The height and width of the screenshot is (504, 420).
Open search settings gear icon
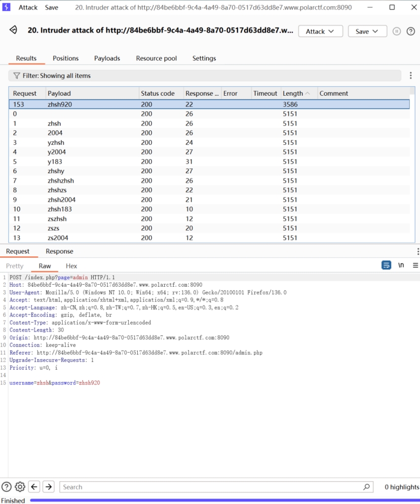tap(20, 487)
